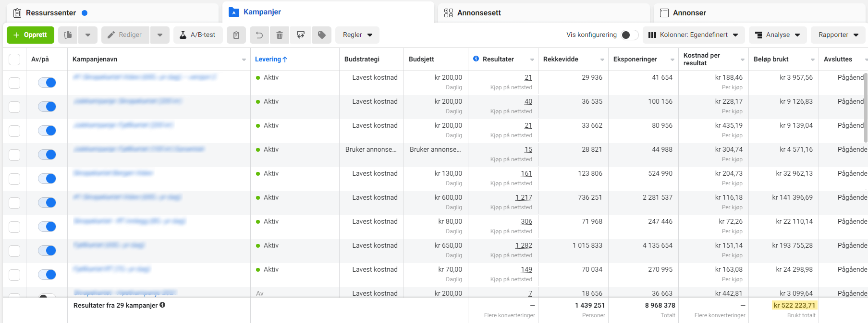
Task: Select checkbox for kr 9 126,83 campaign row
Action: (x=14, y=107)
